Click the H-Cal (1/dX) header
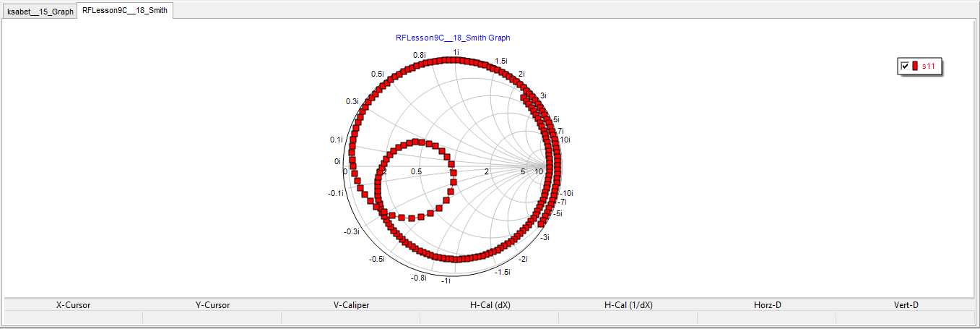 pos(628,305)
